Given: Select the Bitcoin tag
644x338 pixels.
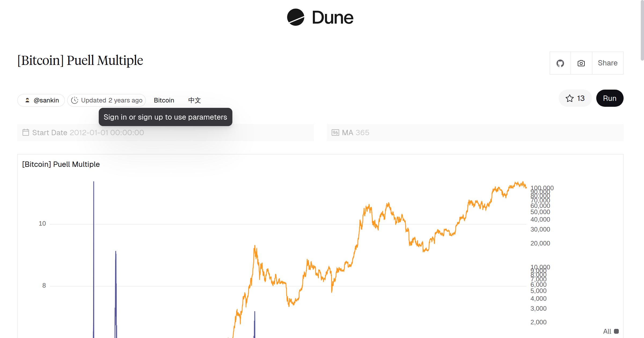Looking at the screenshot, I should click(x=164, y=100).
